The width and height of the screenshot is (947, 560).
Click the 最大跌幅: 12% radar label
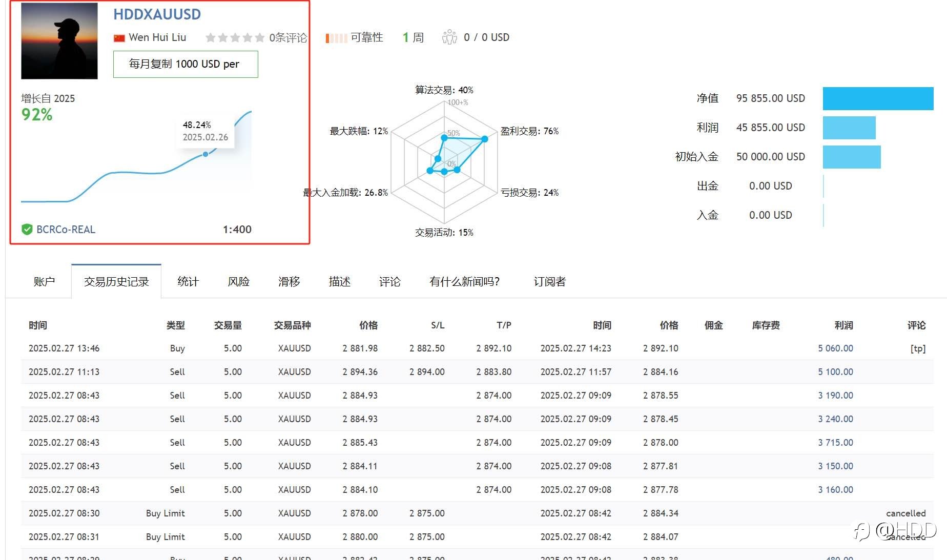point(359,131)
